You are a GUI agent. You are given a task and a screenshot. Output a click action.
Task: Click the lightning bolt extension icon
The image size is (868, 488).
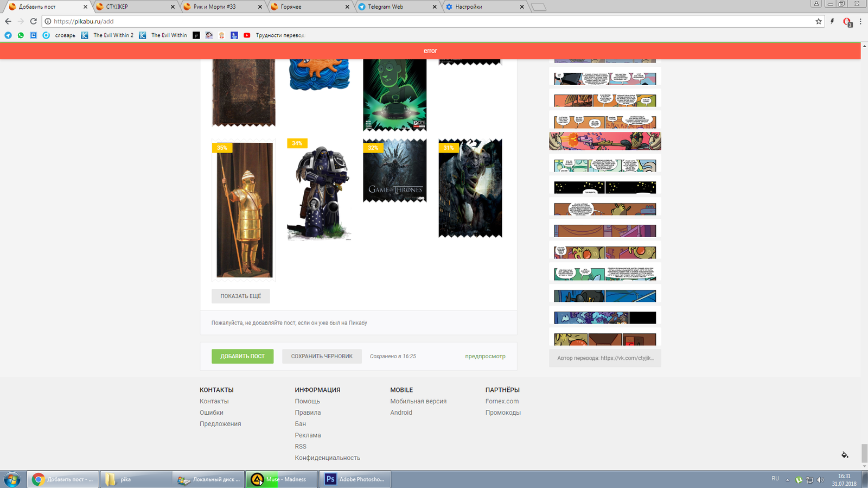832,21
